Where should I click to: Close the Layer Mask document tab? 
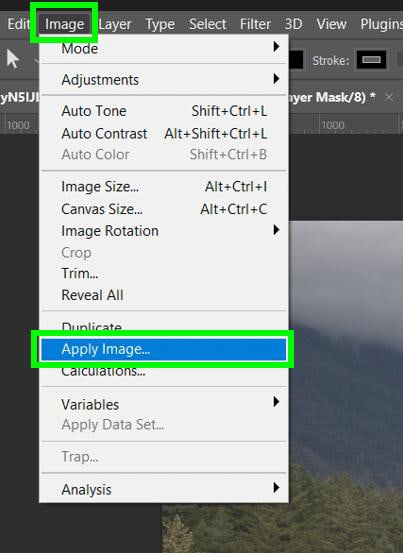[x=389, y=97]
